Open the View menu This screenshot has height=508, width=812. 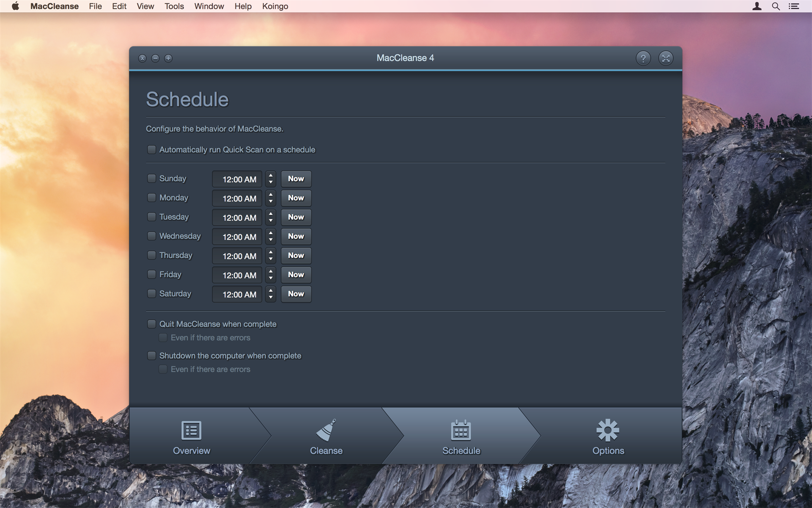click(145, 6)
